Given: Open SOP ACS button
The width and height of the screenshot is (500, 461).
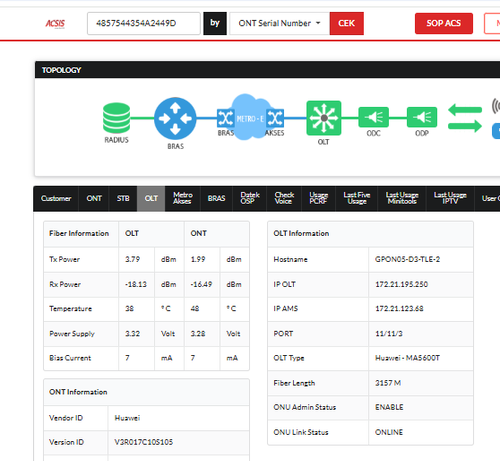Looking at the screenshot, I should [x=444, y=23].
